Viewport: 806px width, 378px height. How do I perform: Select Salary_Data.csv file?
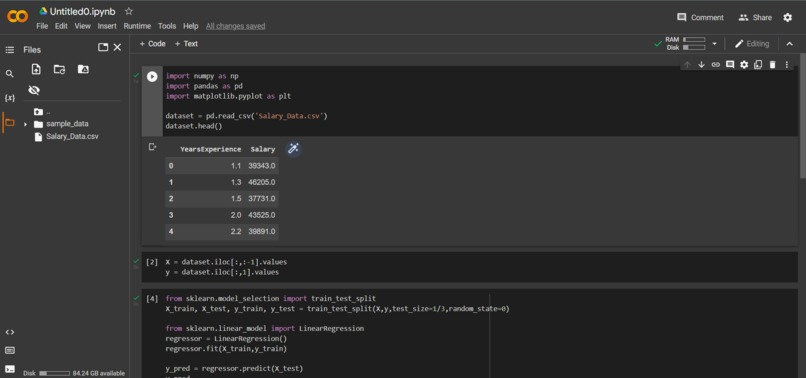71,137
